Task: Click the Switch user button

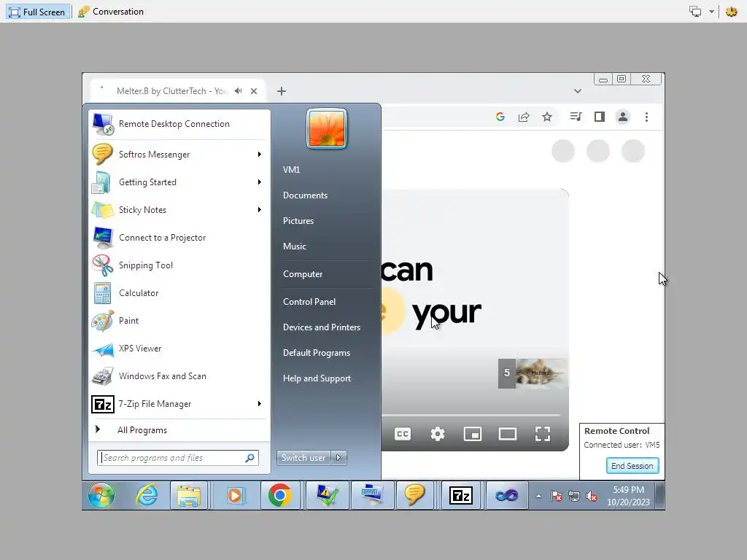Action: 303,458
